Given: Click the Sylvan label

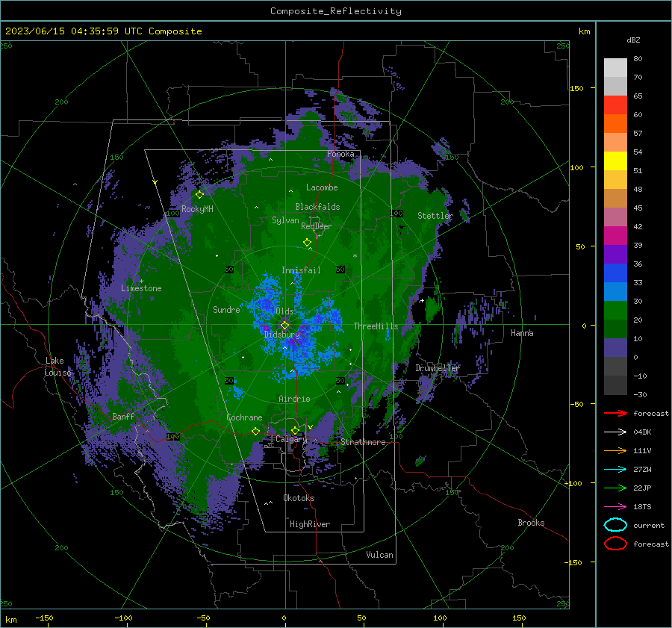Looking at the screenshot, I should click(285, 220).
